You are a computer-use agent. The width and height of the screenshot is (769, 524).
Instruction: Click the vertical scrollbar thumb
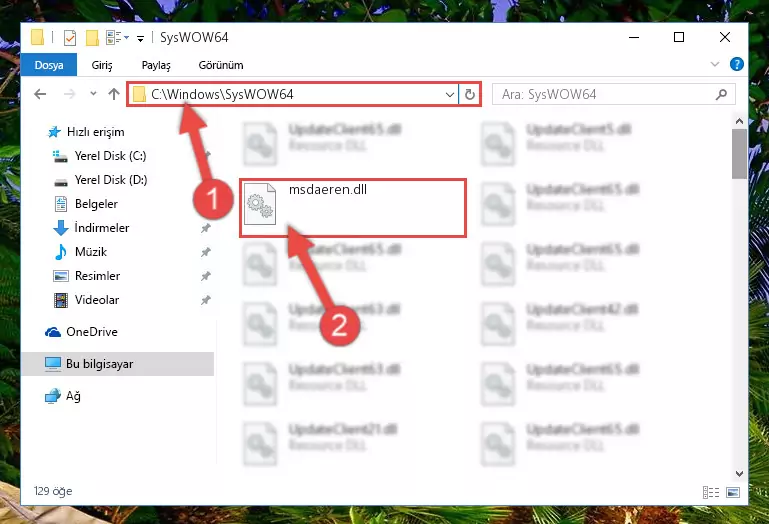click(x=739, y=154)
